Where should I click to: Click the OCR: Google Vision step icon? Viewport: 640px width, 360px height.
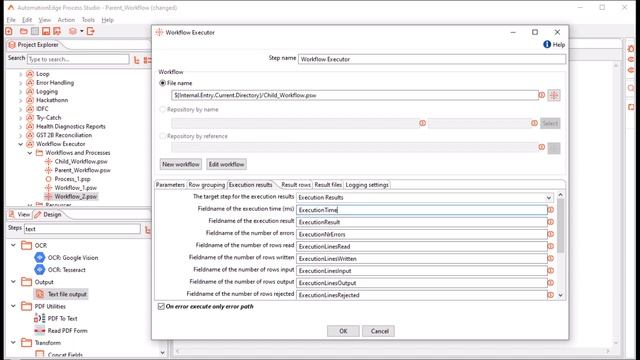(x=40, y=258)
